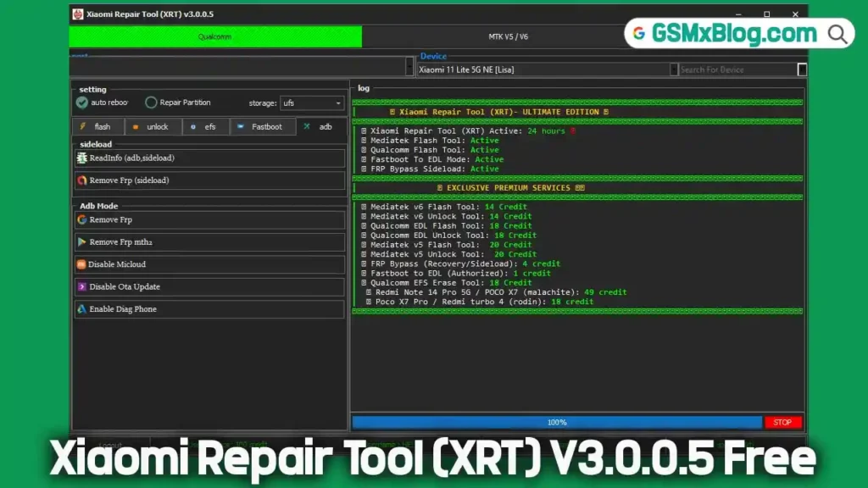Click the Play Store icon for Remove Frp mth2

(82, 242)
